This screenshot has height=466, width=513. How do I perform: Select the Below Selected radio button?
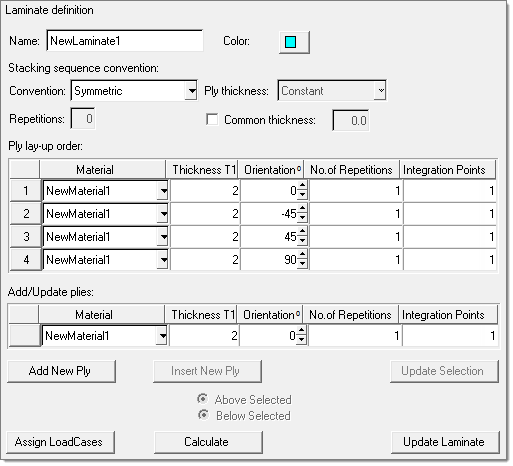tap(203, 415)
